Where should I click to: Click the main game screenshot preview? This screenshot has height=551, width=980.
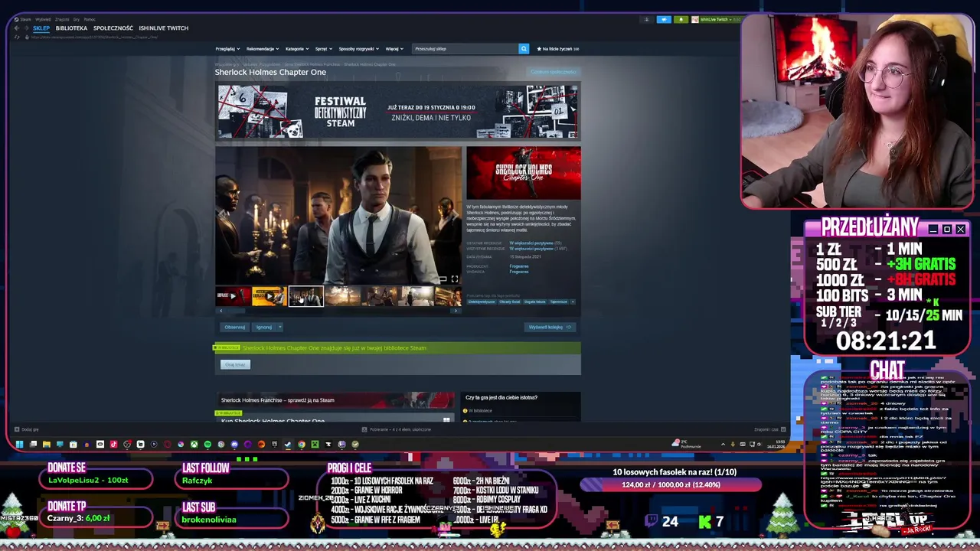click(338, 215)
